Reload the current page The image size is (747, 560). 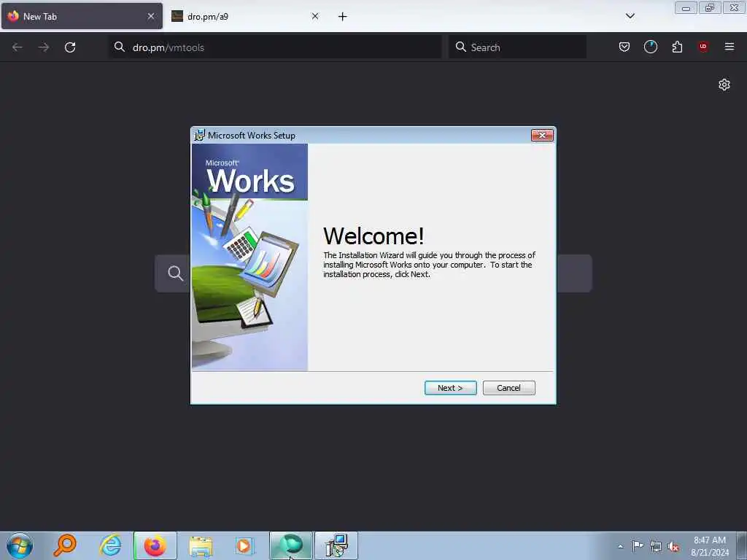[70, 47]
